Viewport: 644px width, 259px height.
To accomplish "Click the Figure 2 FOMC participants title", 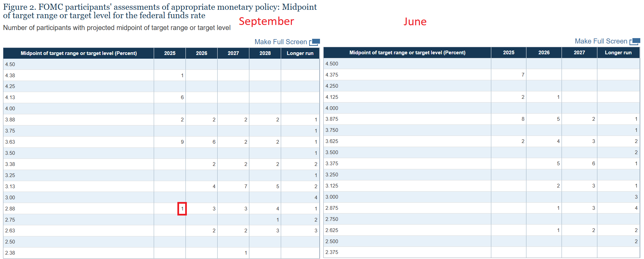I will coord(160,11).
